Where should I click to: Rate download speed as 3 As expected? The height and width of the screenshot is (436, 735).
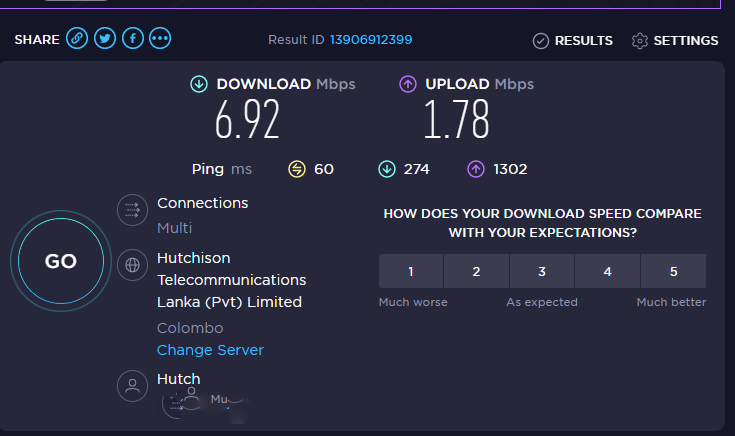[x=542, y=271]
